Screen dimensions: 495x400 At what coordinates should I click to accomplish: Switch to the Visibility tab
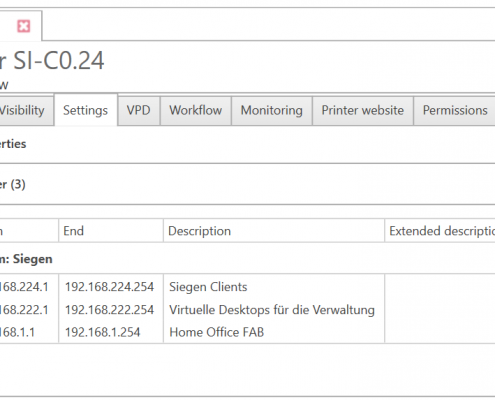pos(26,111)
